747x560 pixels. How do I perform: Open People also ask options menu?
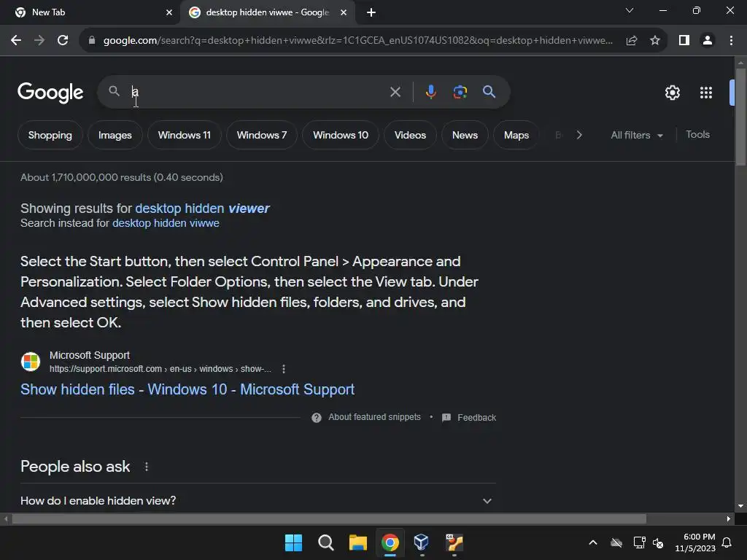tap(146, 467)
